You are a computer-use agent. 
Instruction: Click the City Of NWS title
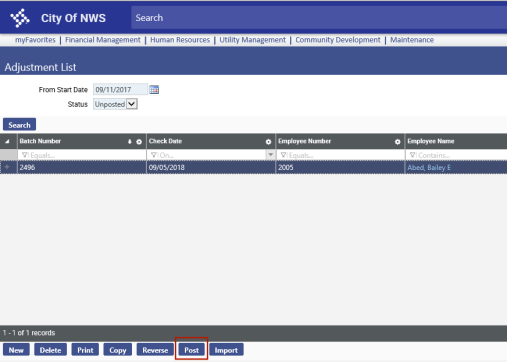73,18
